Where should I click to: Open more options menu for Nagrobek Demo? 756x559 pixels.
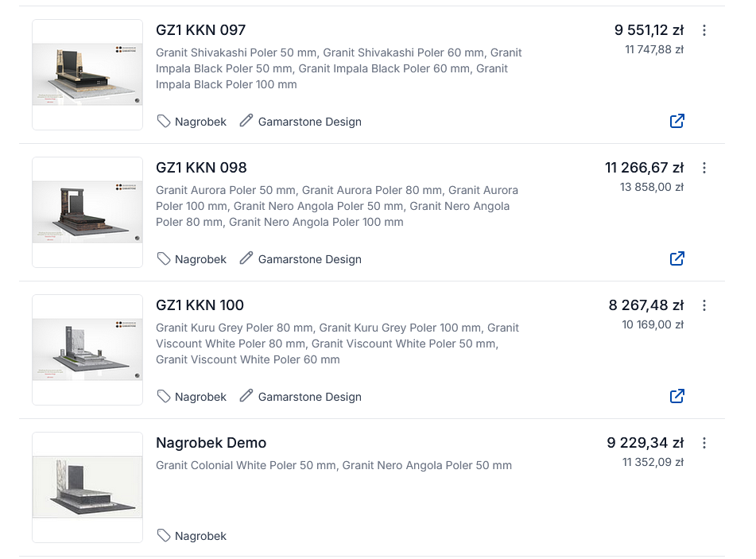(x=704, y=443)
